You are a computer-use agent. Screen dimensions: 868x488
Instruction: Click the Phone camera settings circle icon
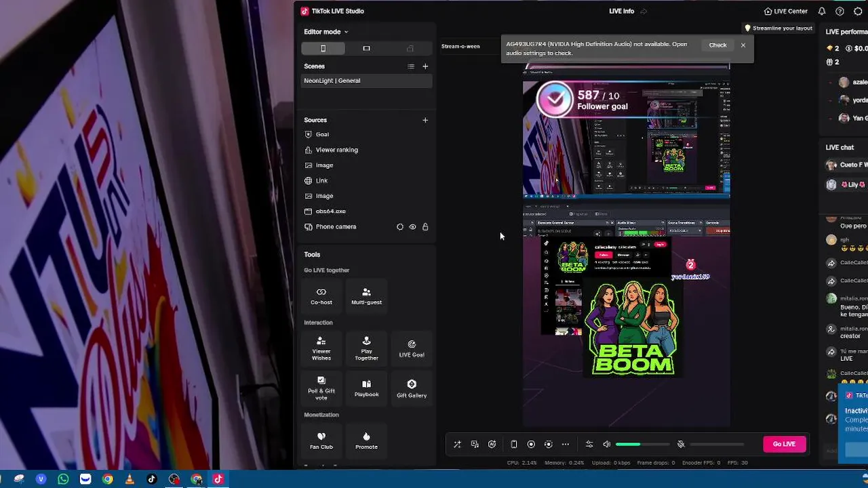400,227
